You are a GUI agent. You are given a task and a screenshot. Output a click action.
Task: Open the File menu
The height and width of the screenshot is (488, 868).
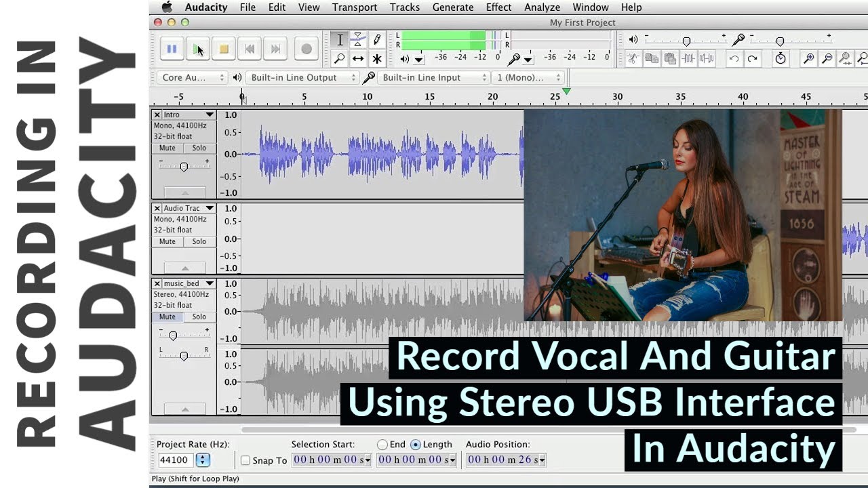tap(248, 7)
